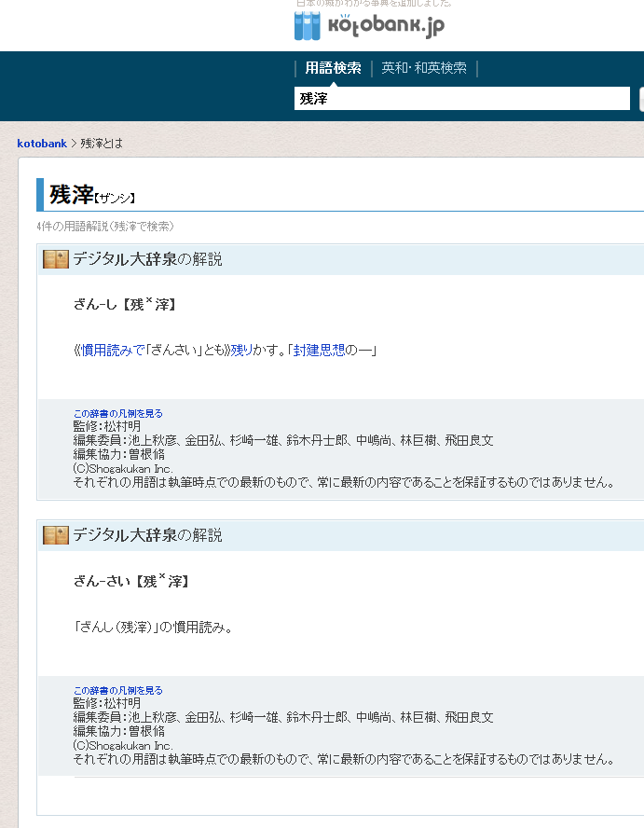View この辞書の凡例を見る in the first entry
The image size is (644, 828).
pos(117,413)
